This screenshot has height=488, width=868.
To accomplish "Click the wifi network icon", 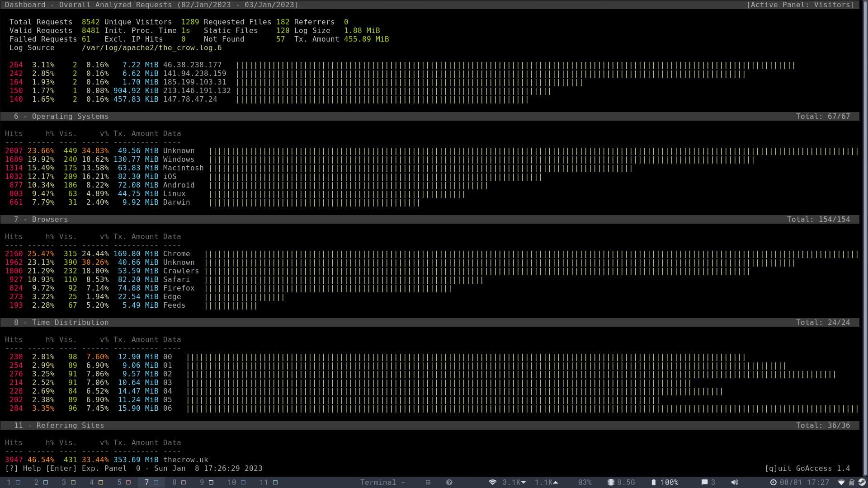I will point(492,483).
